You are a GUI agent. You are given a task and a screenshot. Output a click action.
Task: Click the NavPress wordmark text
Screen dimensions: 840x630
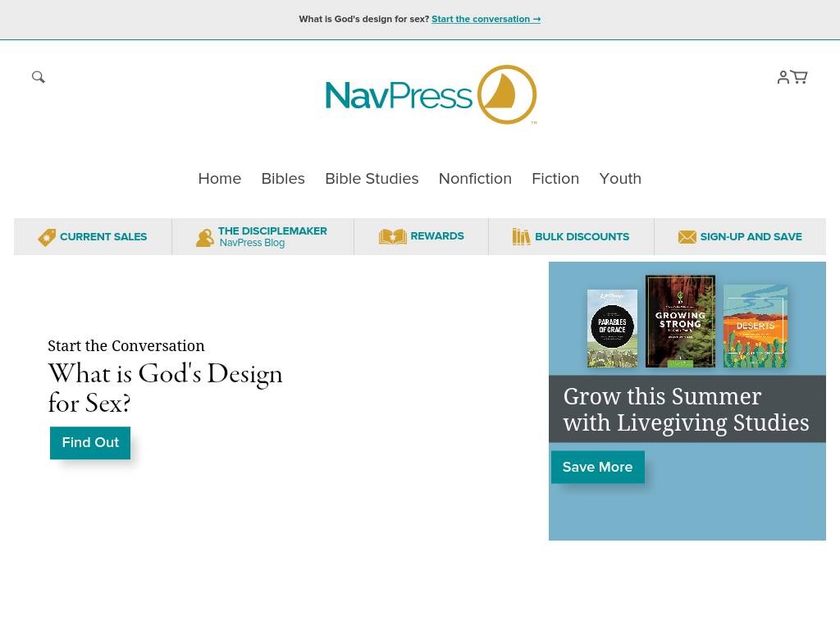pos(399,95)
